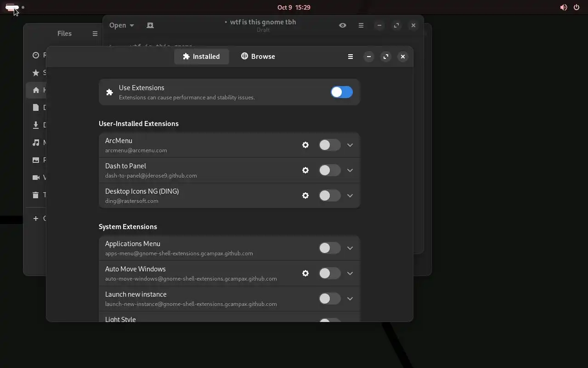Click the User-Installed Extensions heading
Image resolution: width=588 pixels, height=368 pixels.
[x=139, y=124]
